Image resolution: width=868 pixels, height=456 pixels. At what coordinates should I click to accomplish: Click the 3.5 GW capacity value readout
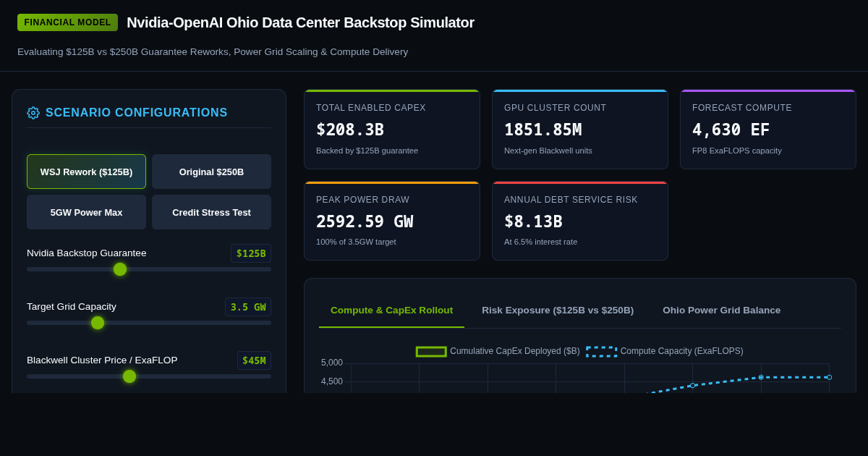click(248, 307)
